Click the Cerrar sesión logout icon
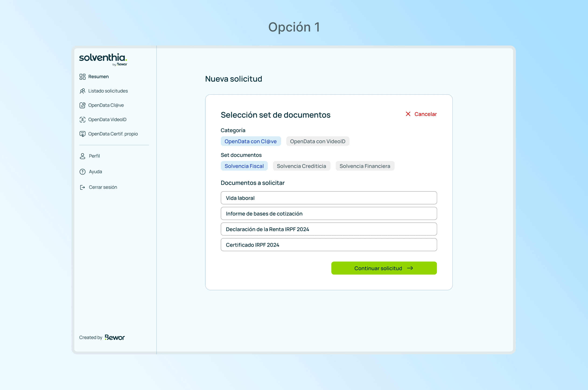The image size is (588, 390). 82,187
